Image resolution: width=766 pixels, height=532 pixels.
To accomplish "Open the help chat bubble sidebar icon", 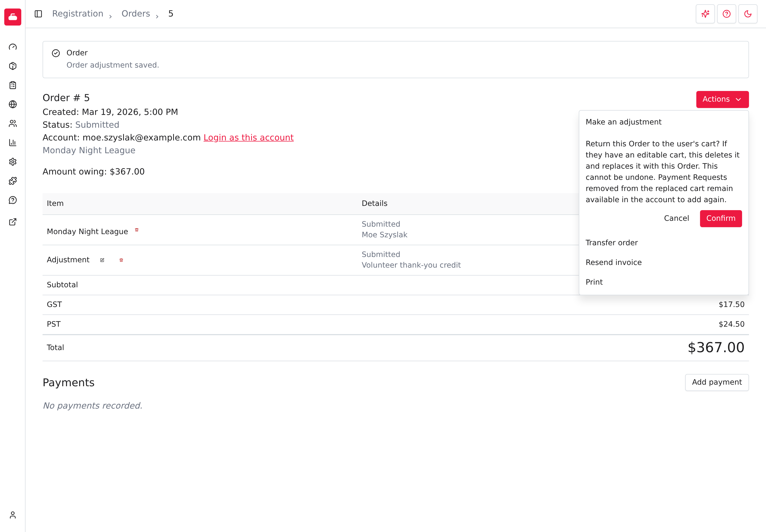I will click(x=13, y=200).
